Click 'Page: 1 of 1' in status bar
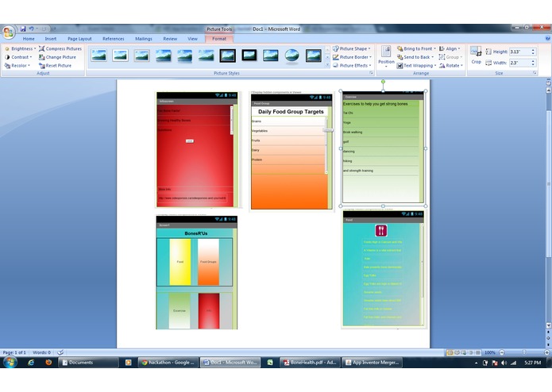Viewport: 552px width, 392px height. [14, 352]
